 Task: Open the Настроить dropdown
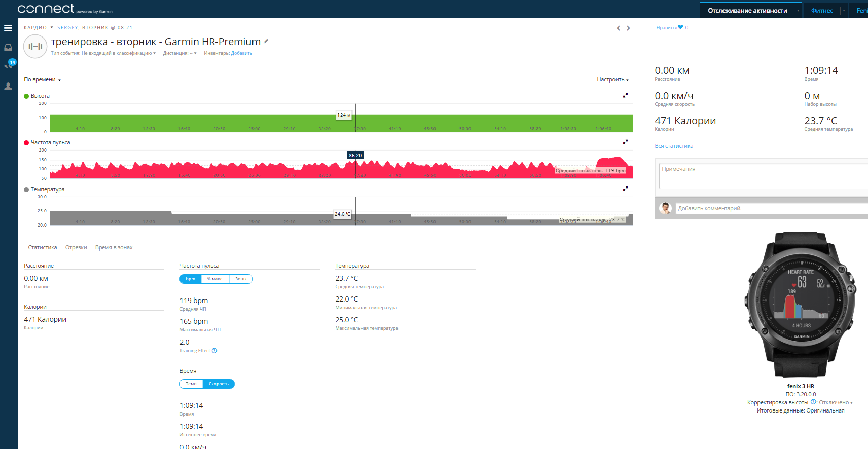[612, 80]
